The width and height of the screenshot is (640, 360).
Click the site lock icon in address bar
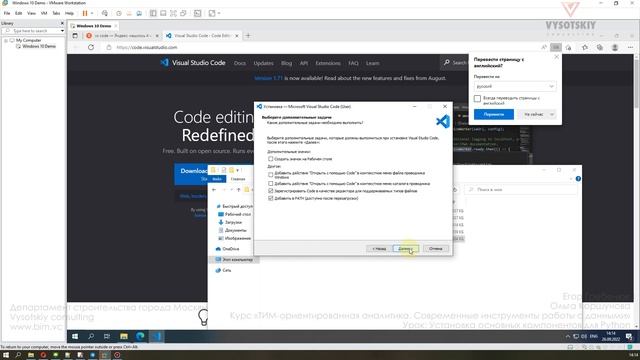point(109,47)
